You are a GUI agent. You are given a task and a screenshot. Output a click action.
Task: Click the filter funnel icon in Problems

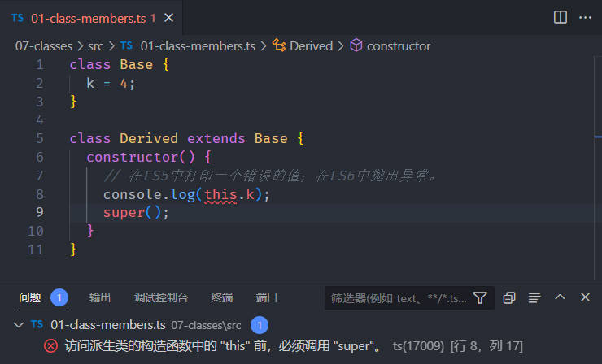coord(480,297)
